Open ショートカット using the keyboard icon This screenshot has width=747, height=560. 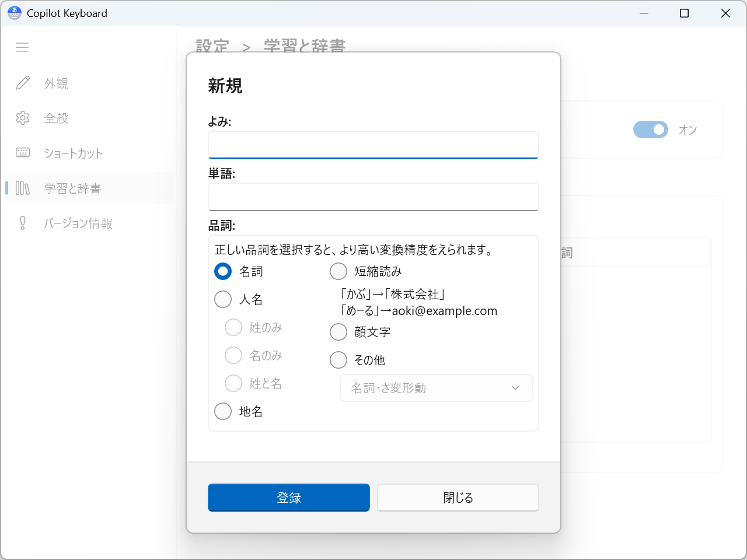tap(22, 153)
